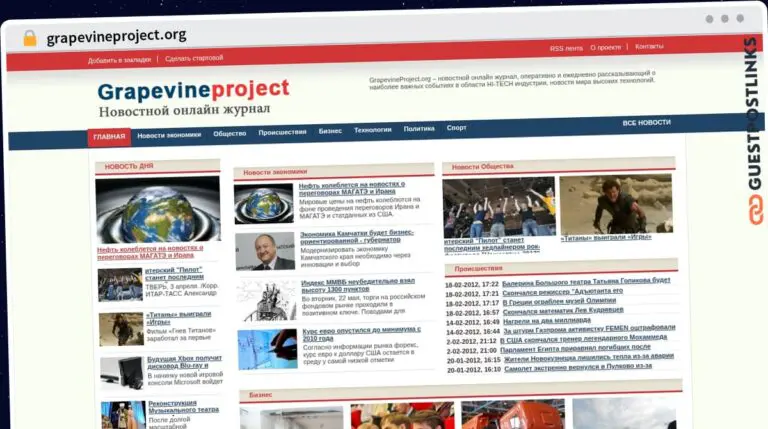
Task: Click Добавить в закладки link
Action: pos(119,60)
